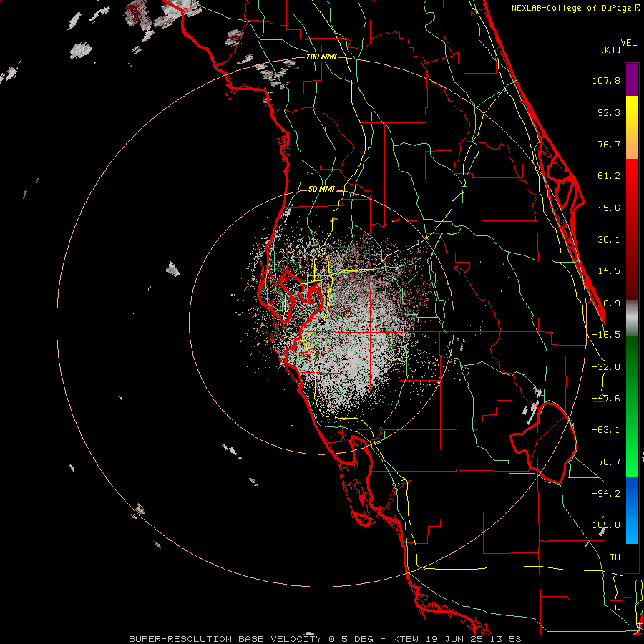The image size is (644, 644).
Task: Click the Super-Resolution Base Velocity caption
Action: [x=325, y=639]
